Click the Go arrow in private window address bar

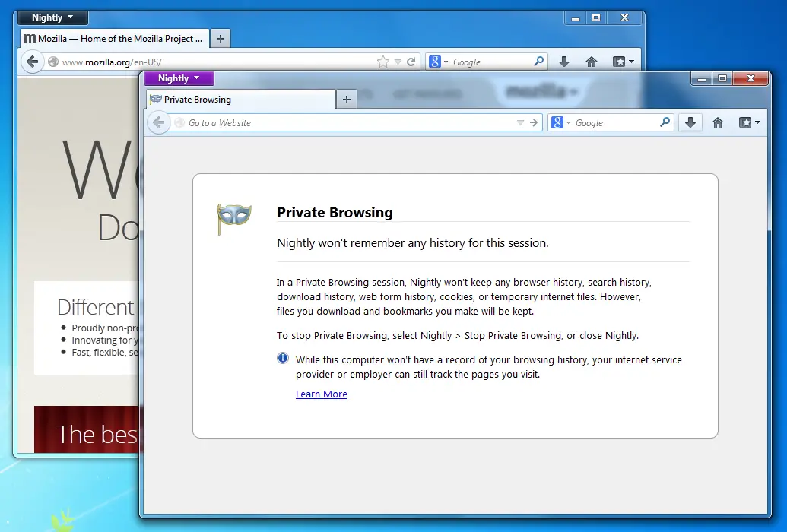click(x=534, y=122)
